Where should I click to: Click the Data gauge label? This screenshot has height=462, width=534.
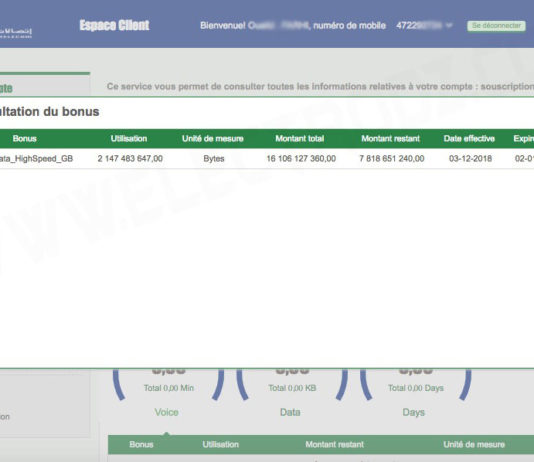290,412
